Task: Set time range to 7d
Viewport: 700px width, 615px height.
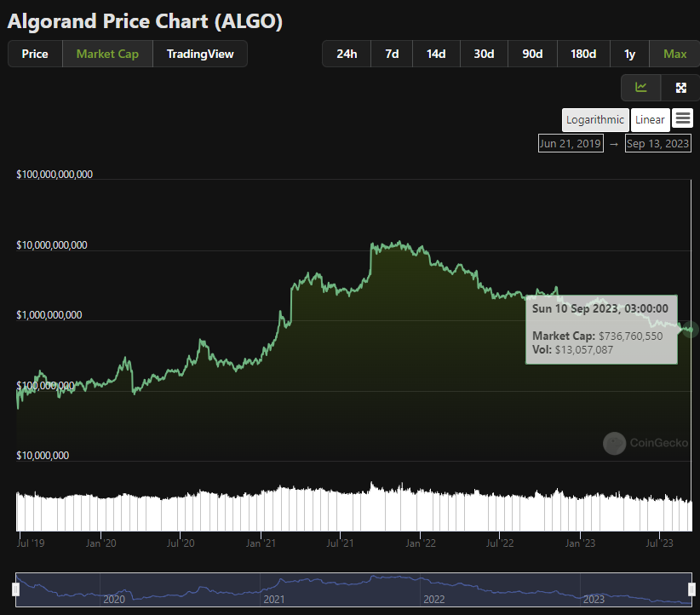Action: pos(392,54)
